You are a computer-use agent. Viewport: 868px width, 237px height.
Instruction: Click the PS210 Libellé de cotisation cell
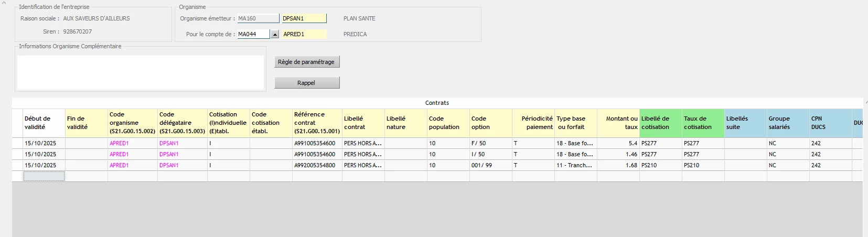[x=661, y=165]
